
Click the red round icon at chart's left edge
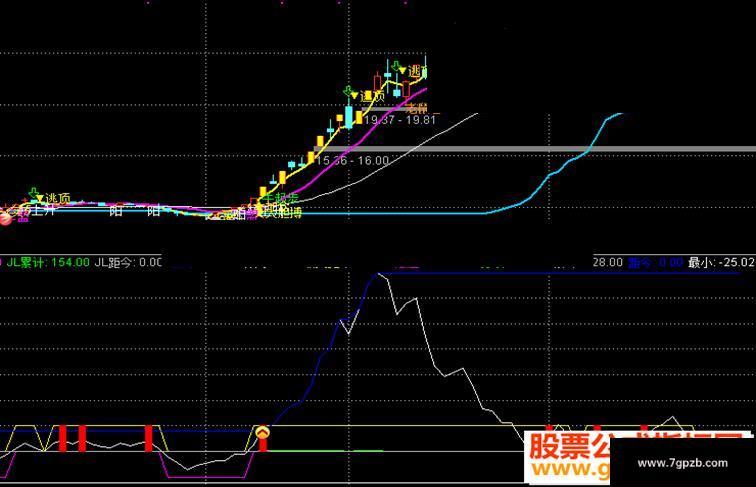4,219
